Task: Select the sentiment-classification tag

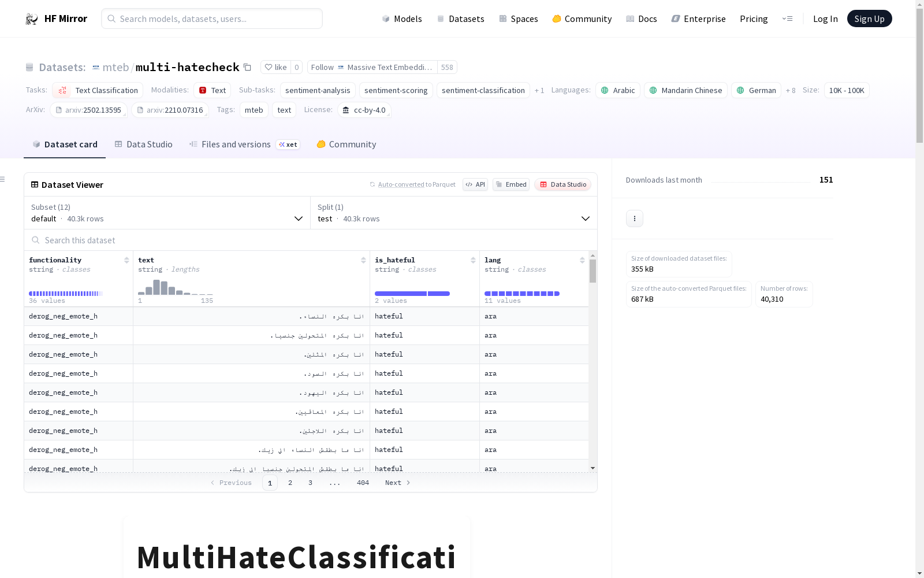Action: point(483,90)
